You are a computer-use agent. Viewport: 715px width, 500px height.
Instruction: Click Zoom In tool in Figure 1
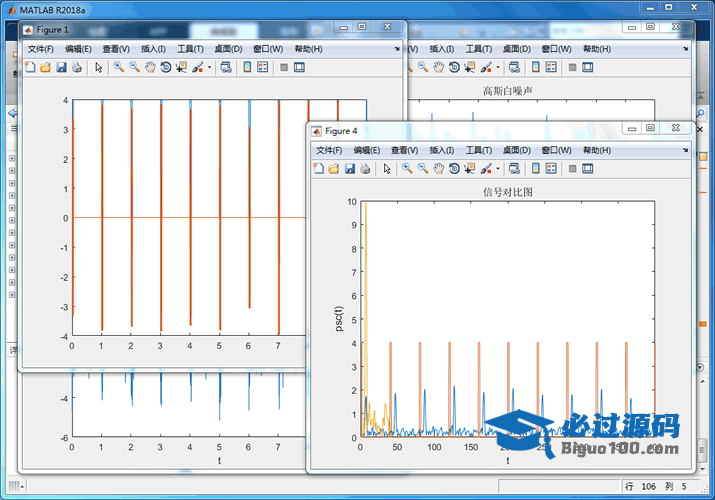point(118,67)
